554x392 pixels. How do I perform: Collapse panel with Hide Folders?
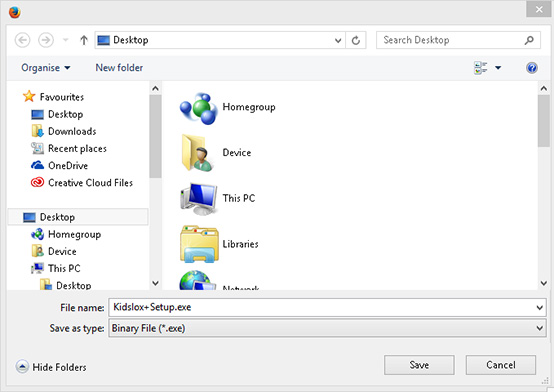pos(51,367)
